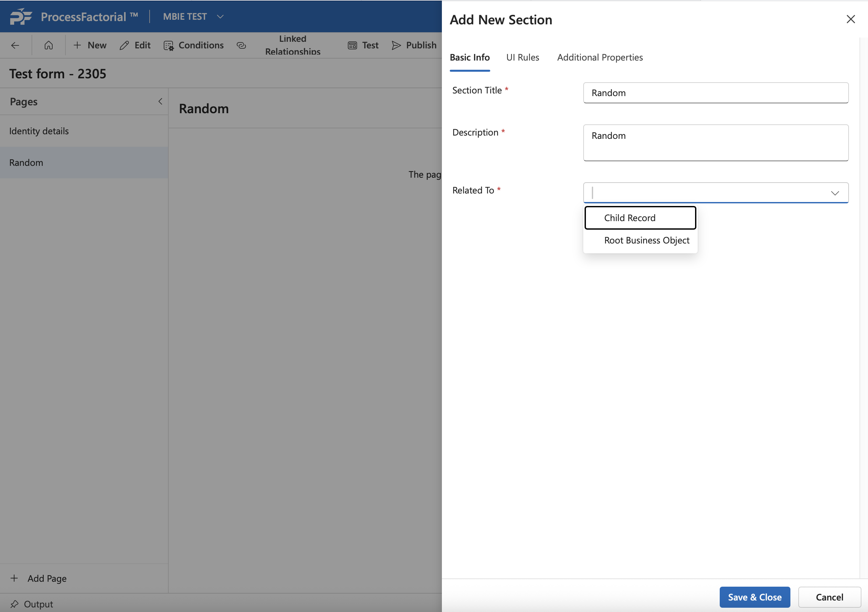Click the Linked Relationships link icon
868x612 pixels.
(241, 45)
